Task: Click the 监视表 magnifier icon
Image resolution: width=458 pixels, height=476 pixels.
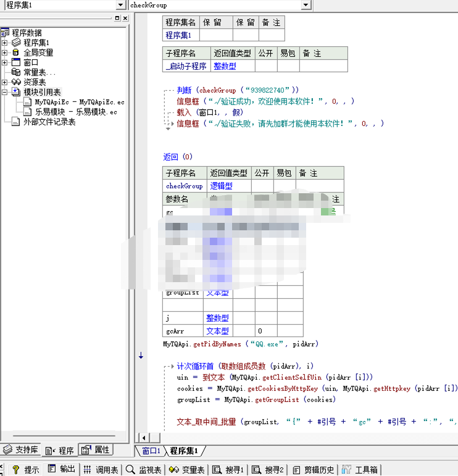Action: point(130,470)
